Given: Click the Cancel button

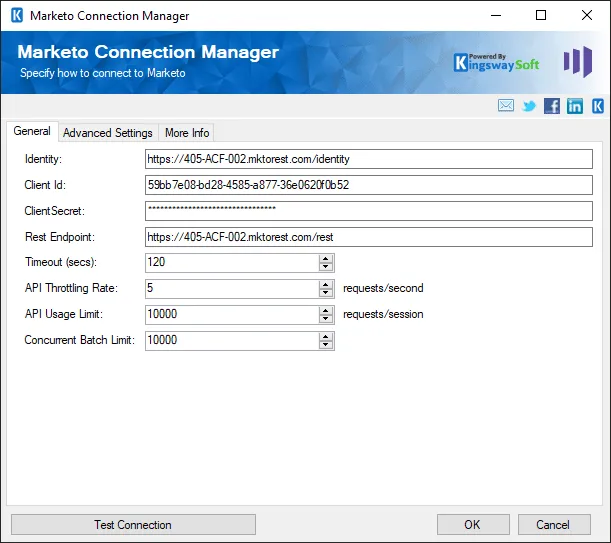Looking at the screenshot, I should pyautogui.click(x=553, y=525).
